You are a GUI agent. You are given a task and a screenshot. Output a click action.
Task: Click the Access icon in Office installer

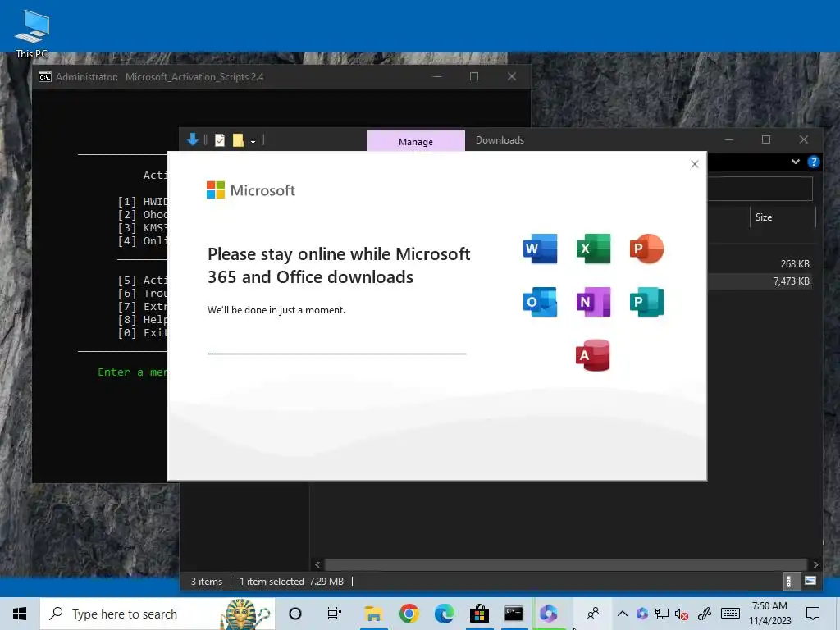(593, 355)
